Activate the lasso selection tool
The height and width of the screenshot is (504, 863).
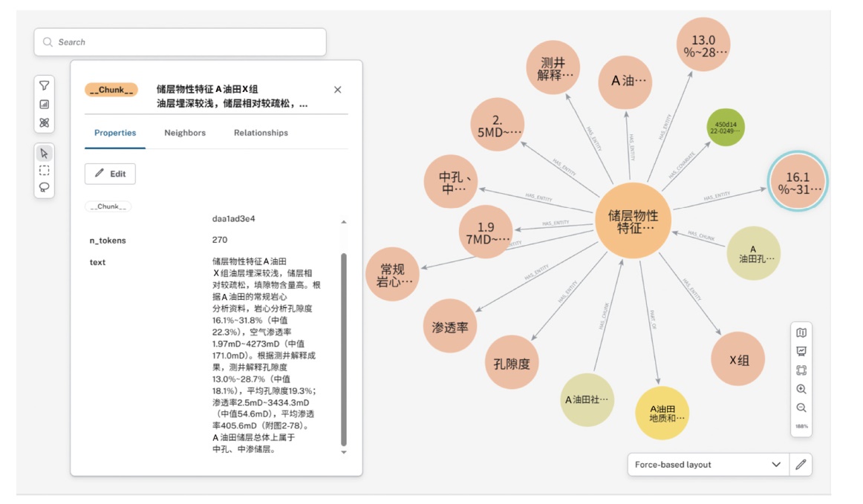coord(45,188)
